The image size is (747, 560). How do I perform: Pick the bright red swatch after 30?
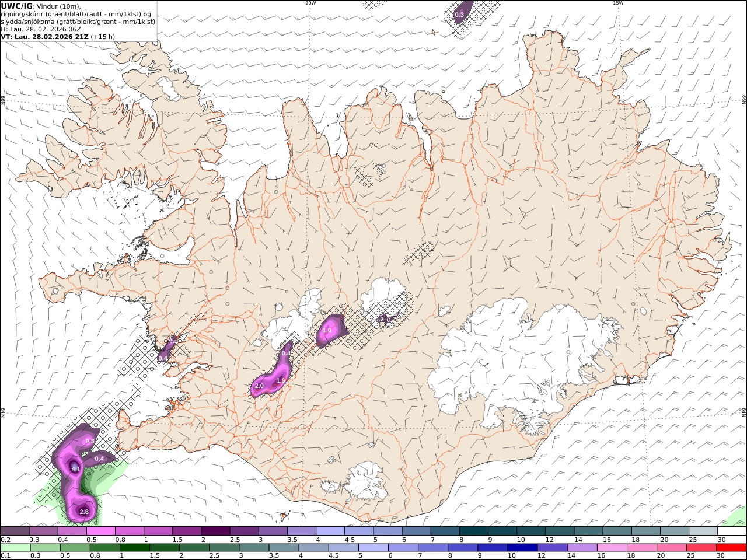point(731,547)
